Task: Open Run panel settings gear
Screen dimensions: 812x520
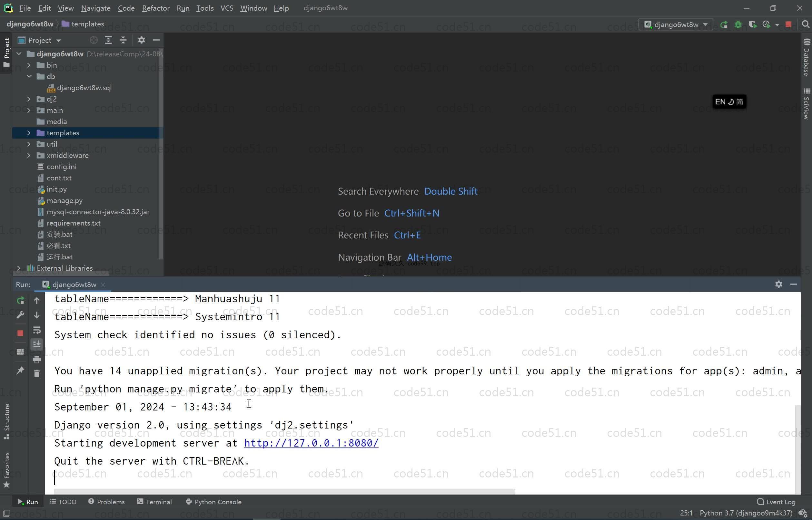Action: (x=778, y=284)
